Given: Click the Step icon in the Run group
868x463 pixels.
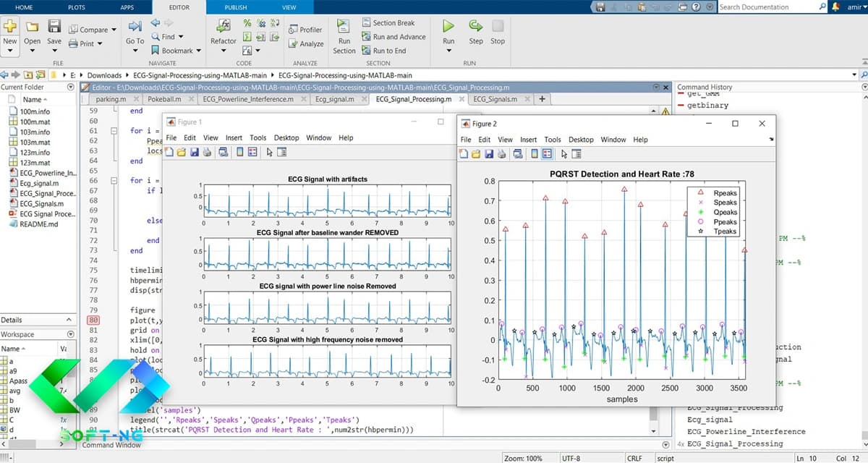Looking at the screenshot, I should (x=475, y=26).
